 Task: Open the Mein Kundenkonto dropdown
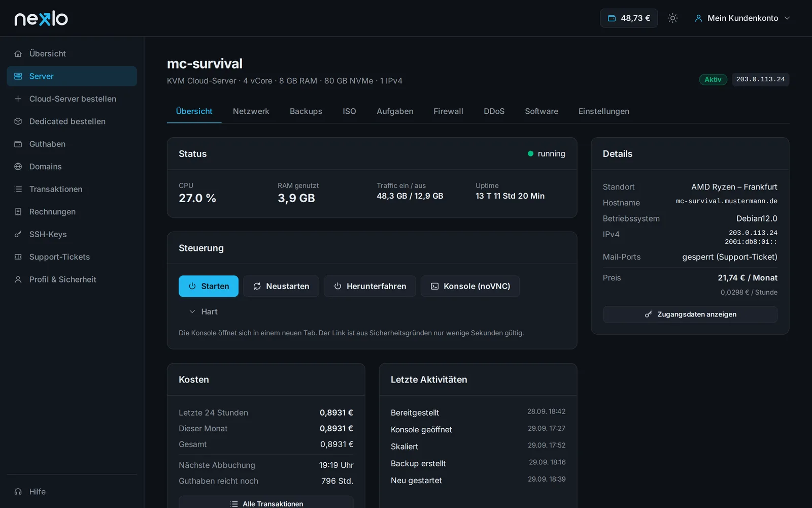coord(742,18)
